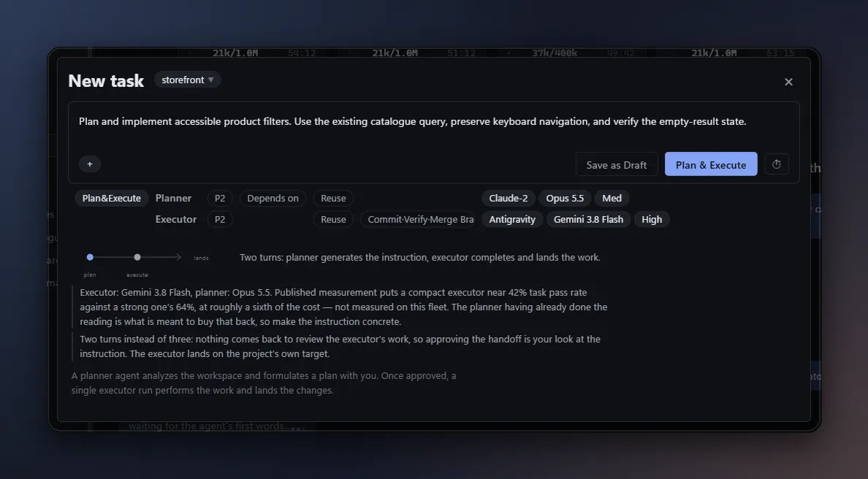Close the New task dialog
The width and height of the screenshot is (868, 479).
pyautogui.click(x=788, y=82)
